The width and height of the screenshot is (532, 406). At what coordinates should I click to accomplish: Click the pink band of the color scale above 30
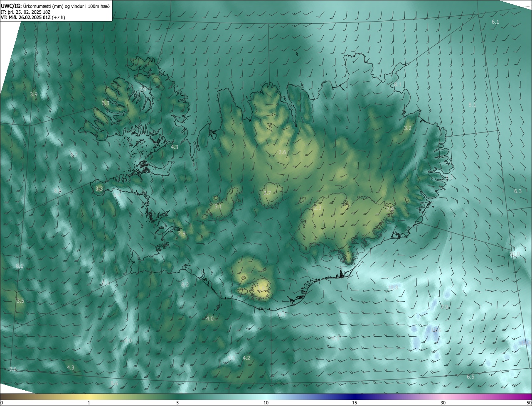coord(443,396)
